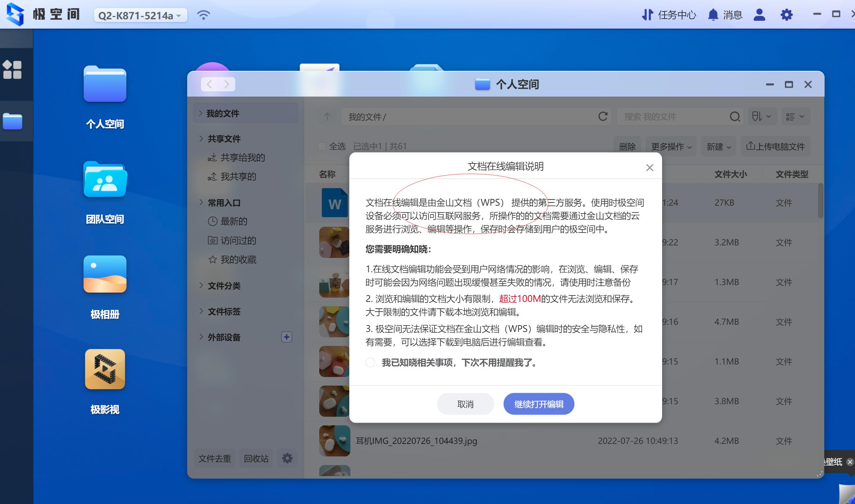Image resolution: width=855 pixels, height=504 pixels.
Task: Open the recycle bin 回收站
Action: pyautogui.click(x=256, y=458)
